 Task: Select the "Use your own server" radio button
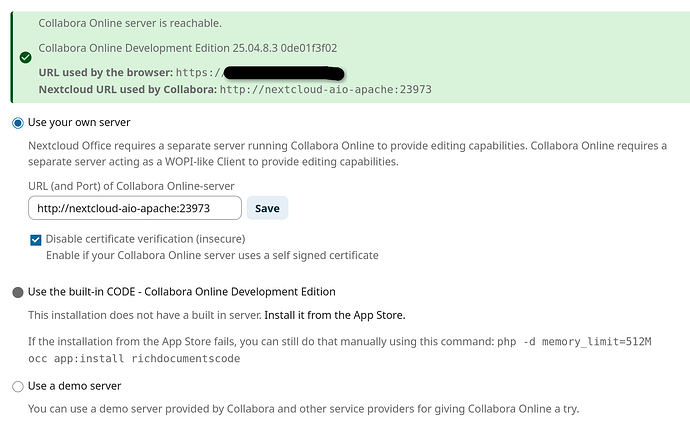click(17, 122)
